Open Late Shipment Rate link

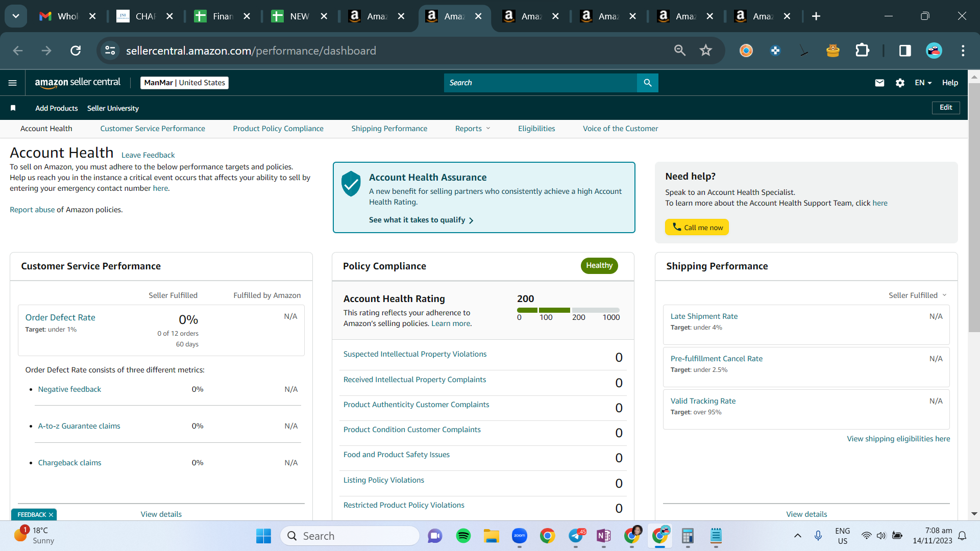(x=704, y=316)
